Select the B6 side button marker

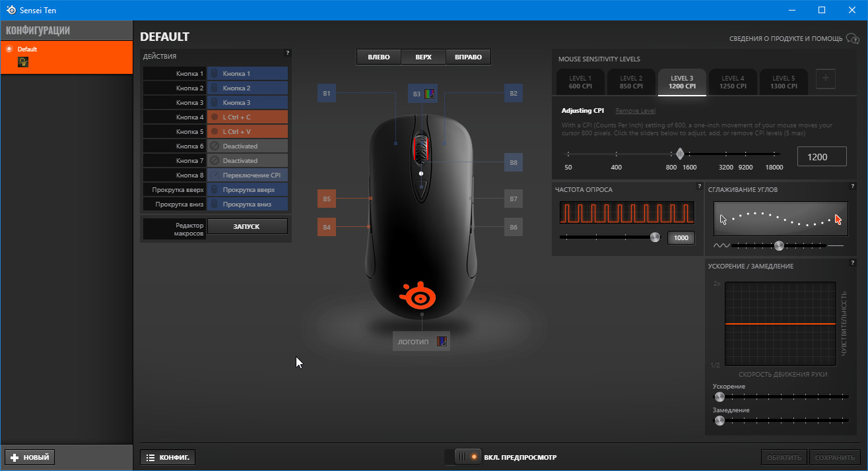(514, 227)
